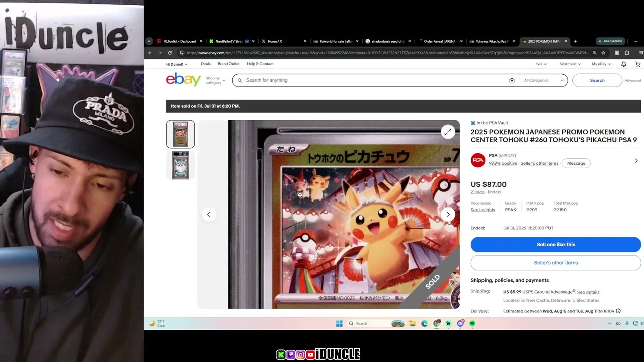644x362 pixels.
Task: Switch to Home / X tab
Action: pos(284,41)
